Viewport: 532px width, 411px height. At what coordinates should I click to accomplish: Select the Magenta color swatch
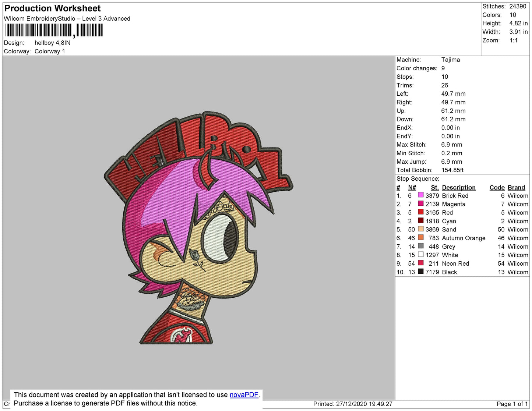421,203
